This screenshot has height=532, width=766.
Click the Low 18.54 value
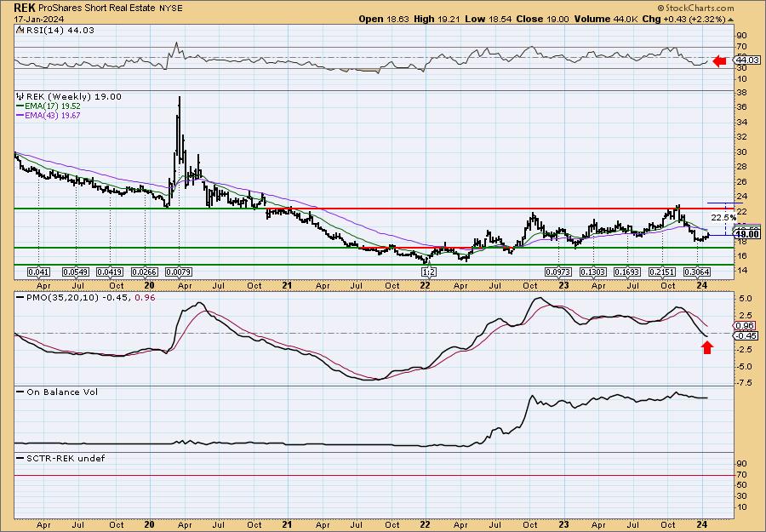[x=486, y=19]
